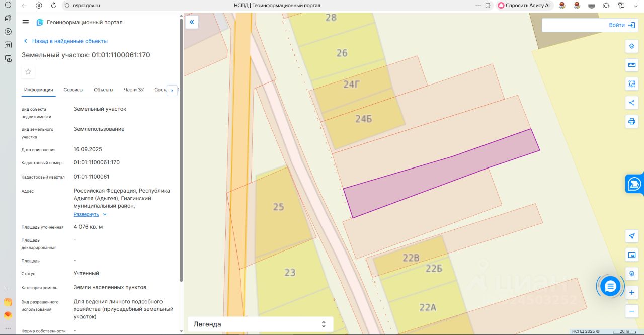The image size is (644, 335).
Task: Click the info panel vertical scrollbar
Action: (181, 151)
